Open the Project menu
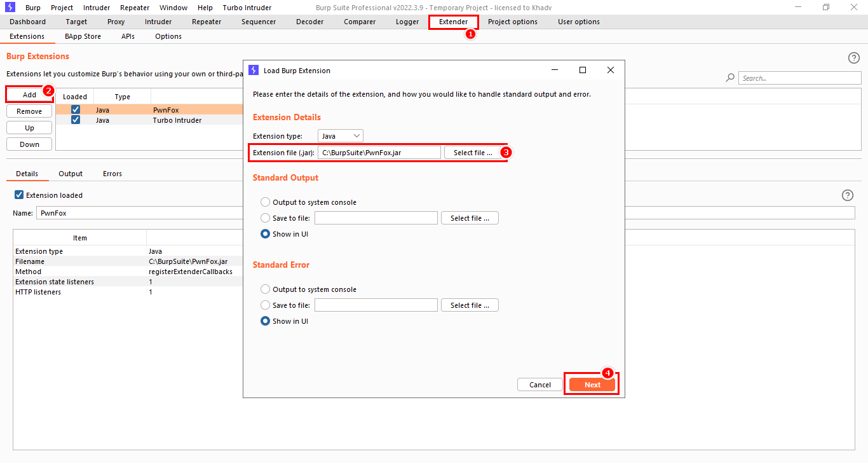868x463 pixels. [x=62, y=8]
